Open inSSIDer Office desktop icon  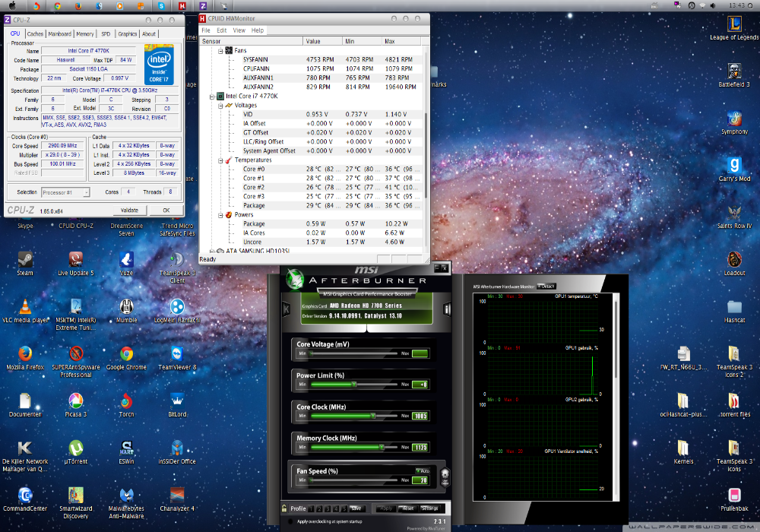(177, 451)
